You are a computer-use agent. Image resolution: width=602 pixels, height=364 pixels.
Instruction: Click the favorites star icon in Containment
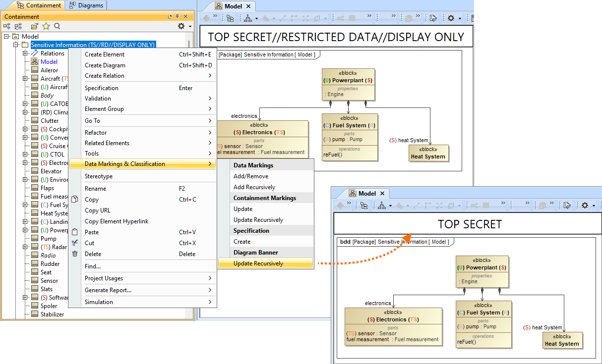(46, 26)
